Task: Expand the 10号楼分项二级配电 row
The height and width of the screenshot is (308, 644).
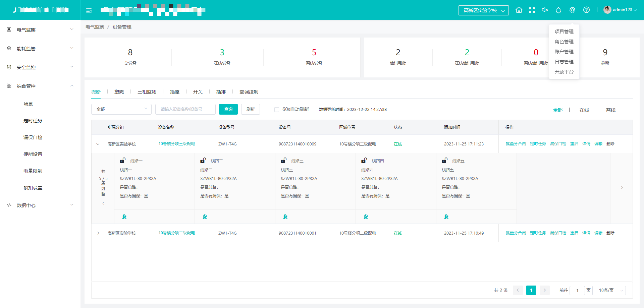Action: 98,233
